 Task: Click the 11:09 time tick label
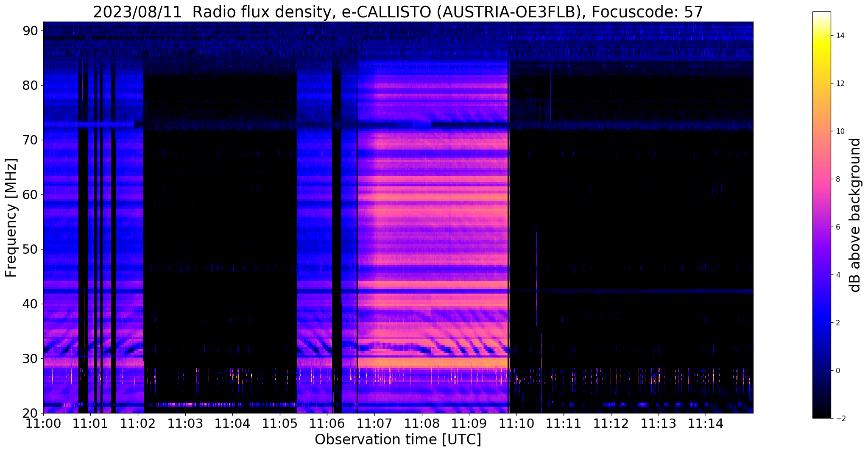pos(469,423)
